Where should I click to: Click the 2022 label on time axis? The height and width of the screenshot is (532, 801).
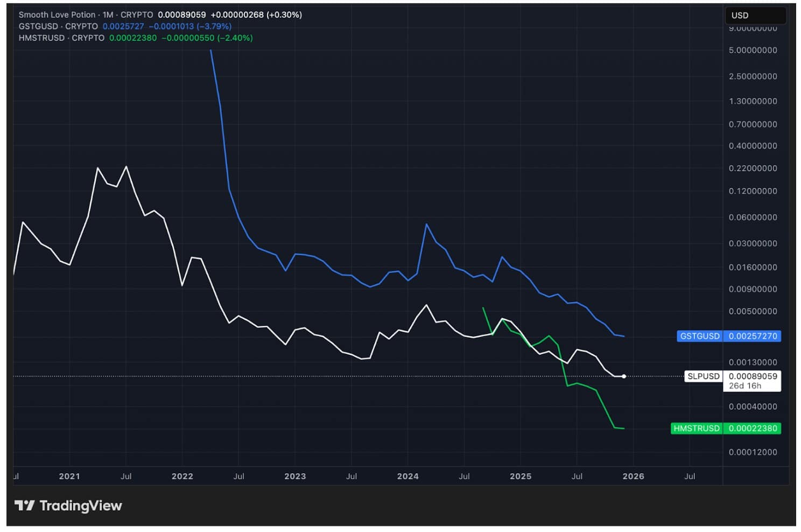(182, 477)
